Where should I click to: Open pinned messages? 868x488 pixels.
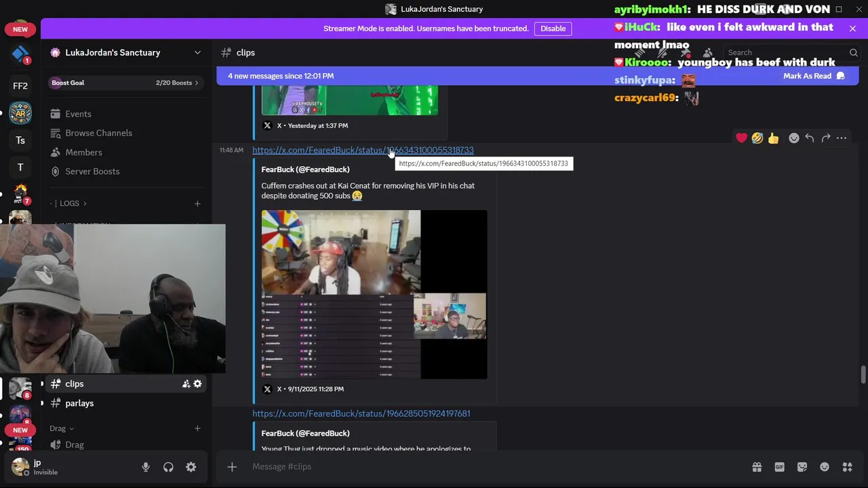(685, 52)
